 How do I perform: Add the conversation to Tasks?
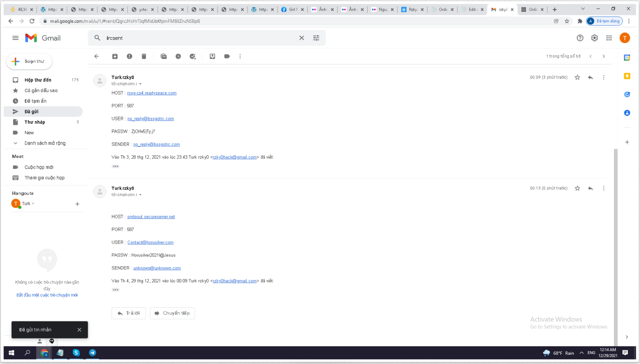coord(193,56)
